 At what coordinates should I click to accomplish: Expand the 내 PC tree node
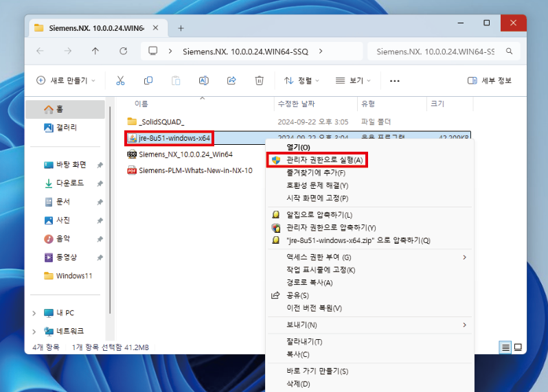pyautogui.click(x=34, y=313)
